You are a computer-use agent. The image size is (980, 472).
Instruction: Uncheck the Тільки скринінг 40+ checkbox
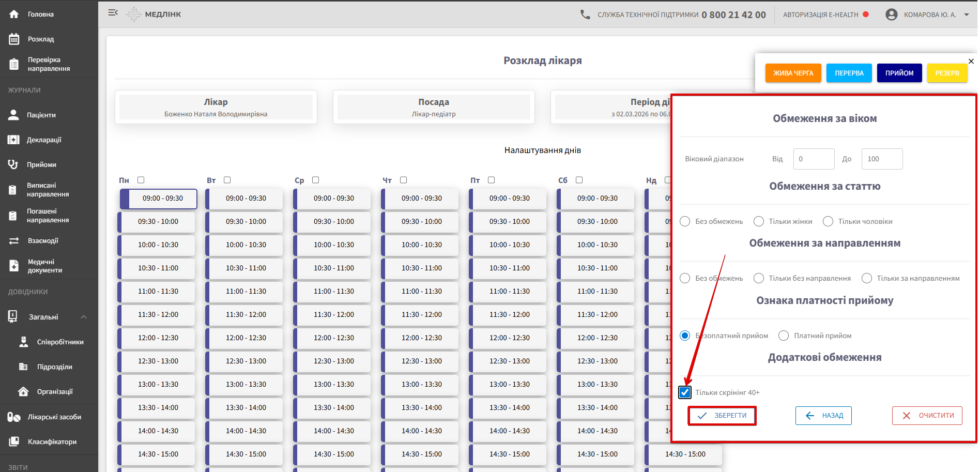685,392
